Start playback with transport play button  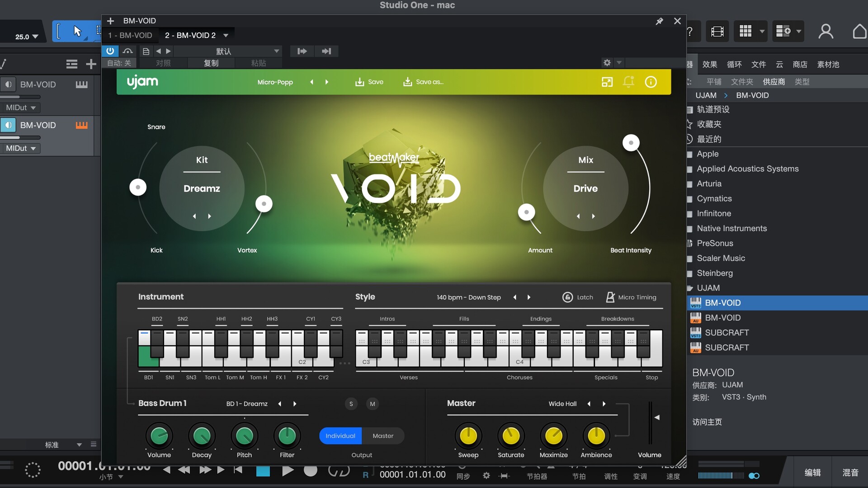click(x=288, y=471)
